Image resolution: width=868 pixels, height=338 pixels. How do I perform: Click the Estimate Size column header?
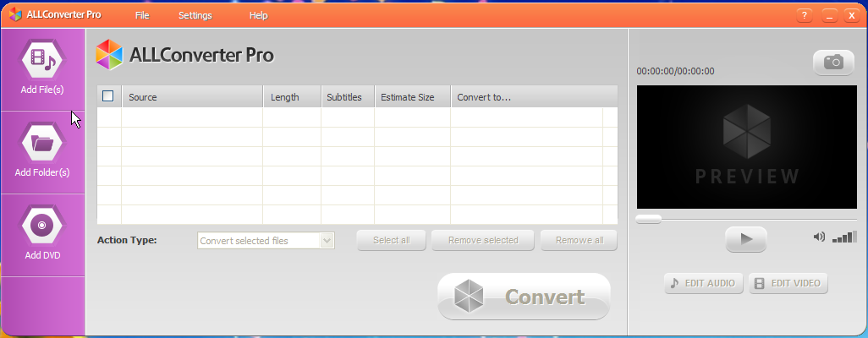413,97
